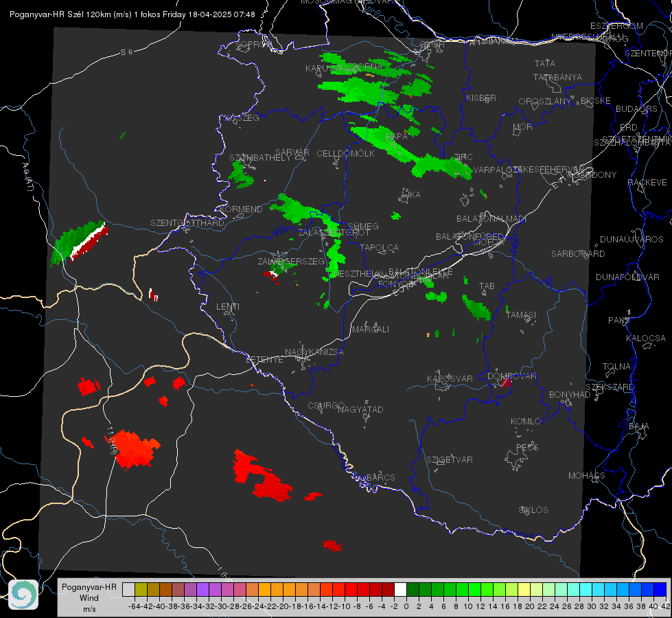Select the LENTI town label
672x618 pixels.
(x=228, y=307)
